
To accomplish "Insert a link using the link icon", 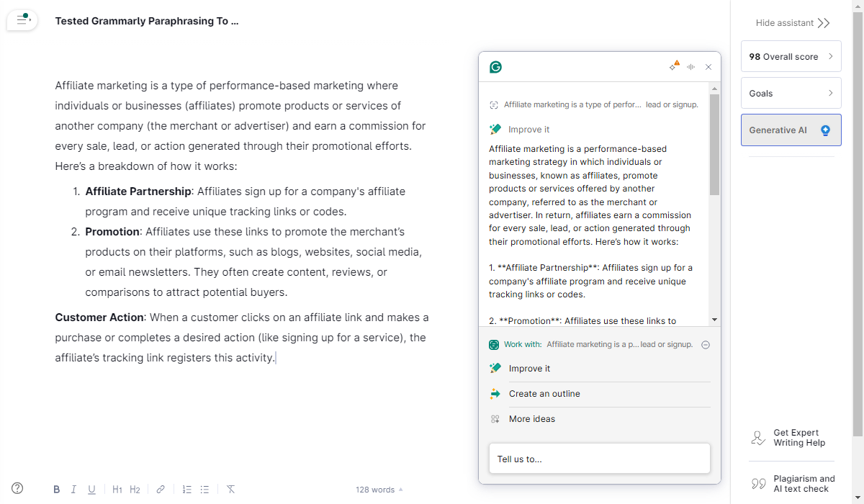I will [x=161, y=490].
